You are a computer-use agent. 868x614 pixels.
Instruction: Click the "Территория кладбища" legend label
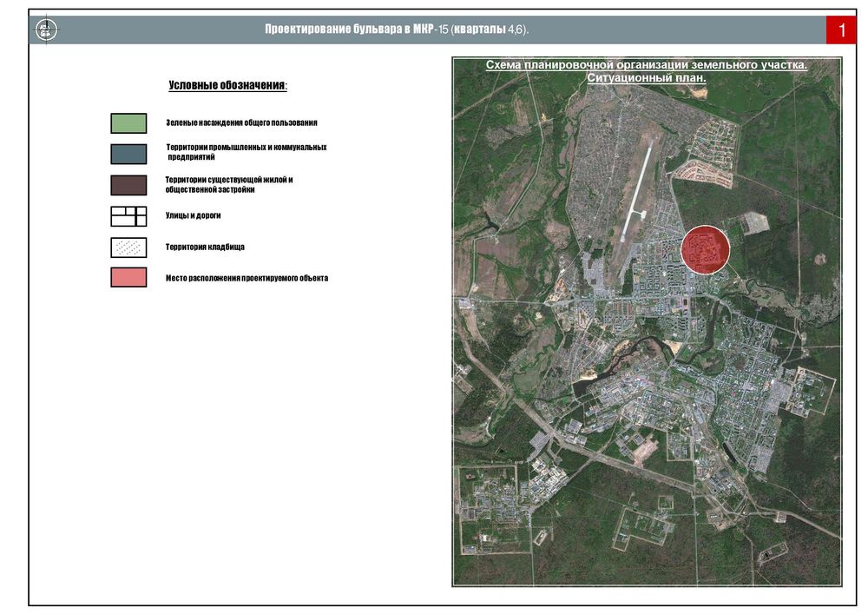click(205, 248)
